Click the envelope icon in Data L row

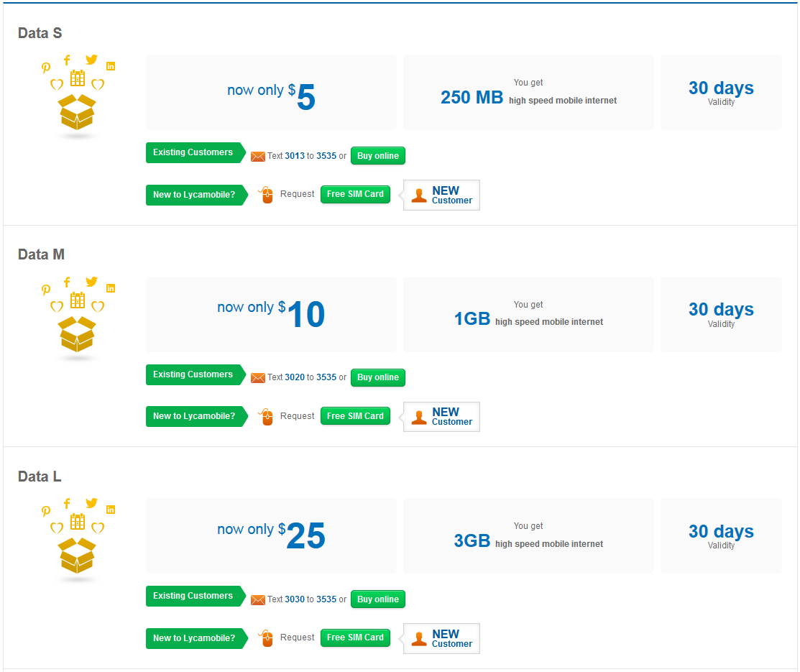[257, 599]
